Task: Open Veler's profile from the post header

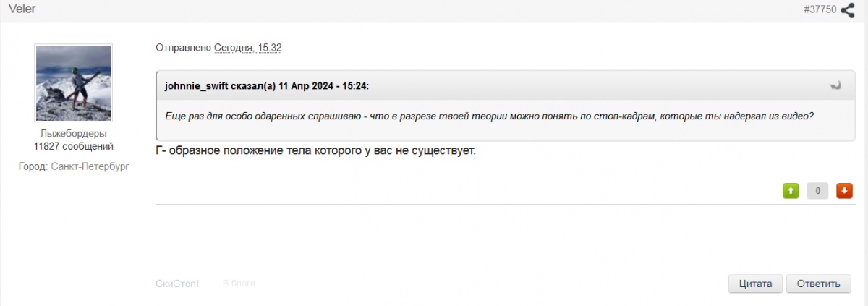Action: (x=22, y=9)
